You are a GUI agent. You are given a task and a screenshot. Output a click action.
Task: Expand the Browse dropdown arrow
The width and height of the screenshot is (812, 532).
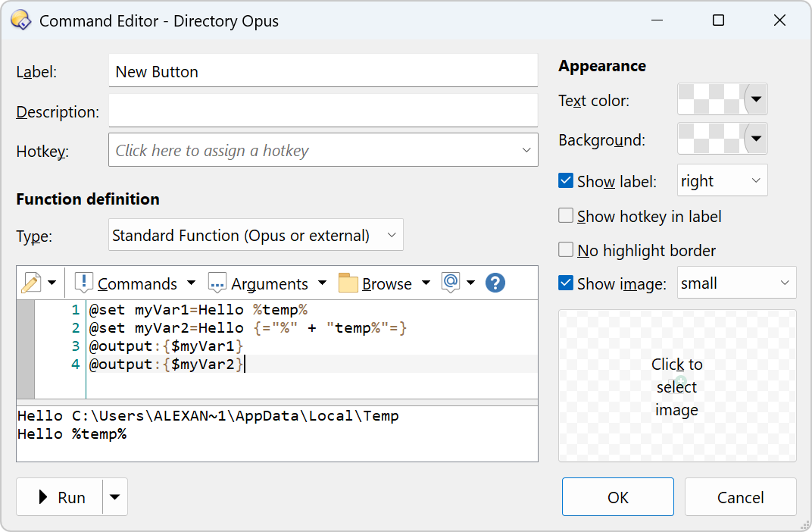tap(426, 283)
